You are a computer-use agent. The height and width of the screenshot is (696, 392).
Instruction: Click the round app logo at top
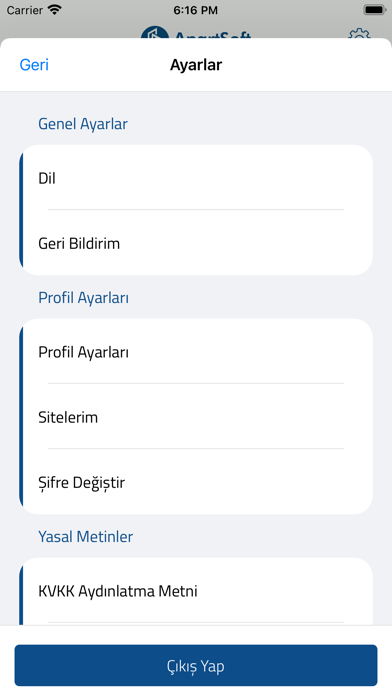coord(154,33)
